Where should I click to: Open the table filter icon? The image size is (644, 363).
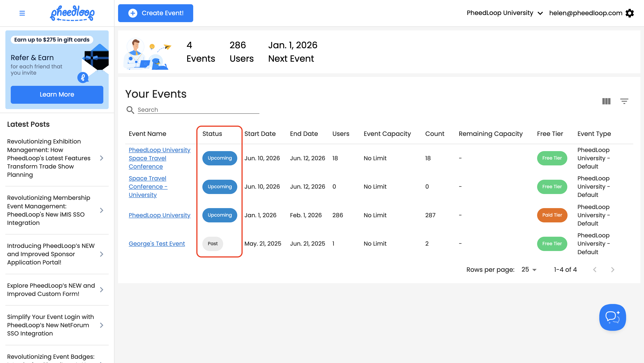(624, 101)
